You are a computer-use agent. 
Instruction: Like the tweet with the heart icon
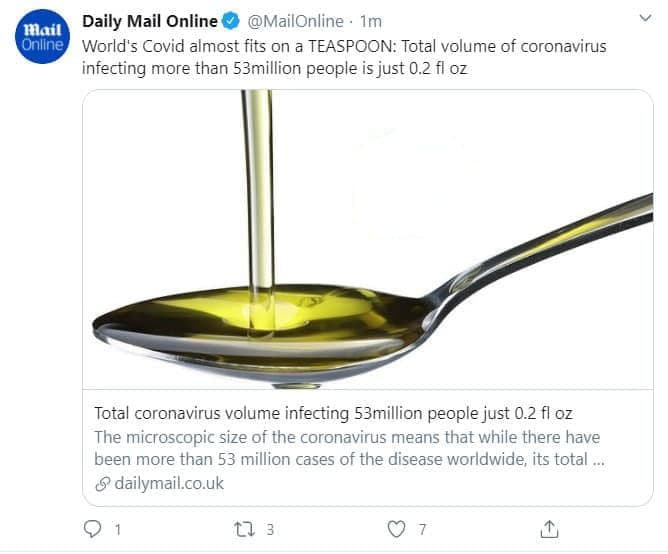(x=398, y=526)
